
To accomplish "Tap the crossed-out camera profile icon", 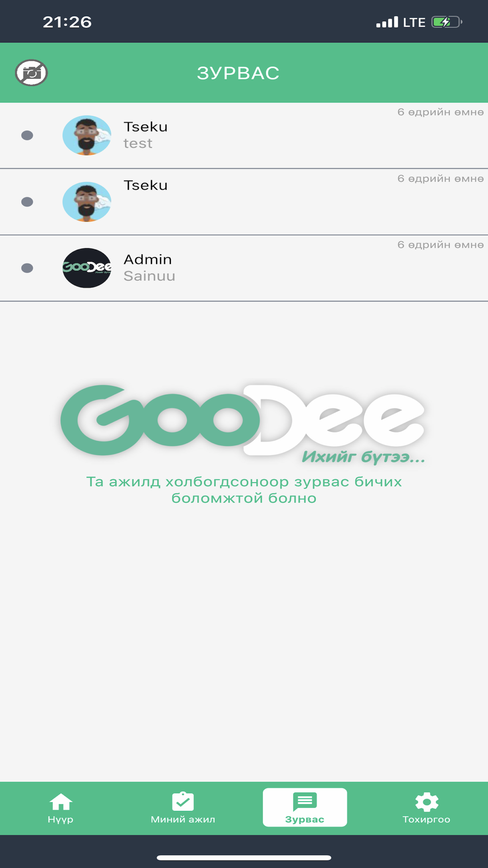I will pos(31,73).
